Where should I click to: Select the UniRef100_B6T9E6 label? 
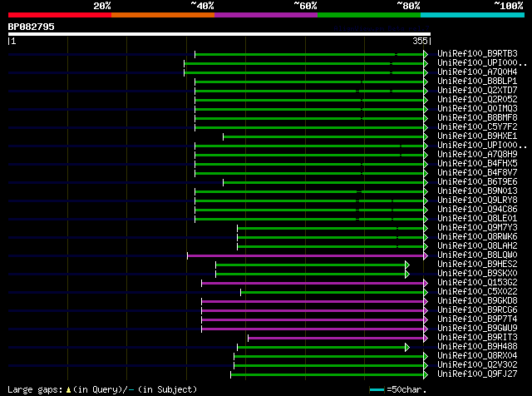[x=477, y=182]
